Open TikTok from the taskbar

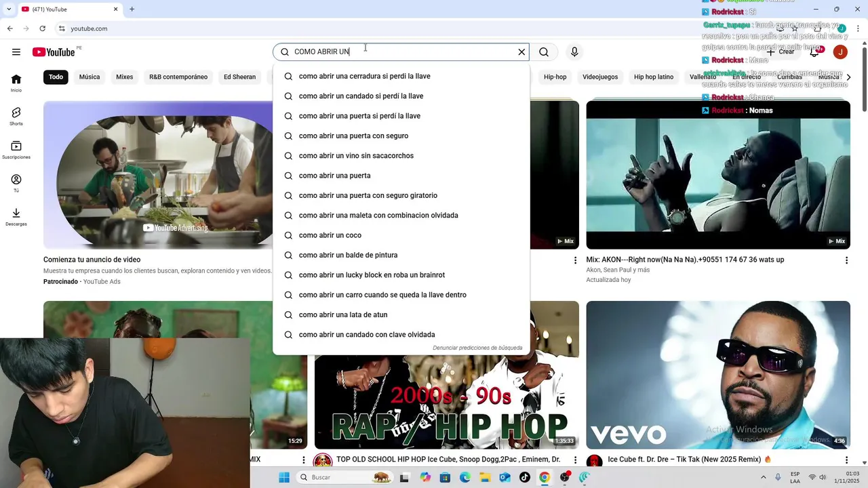(x=524, y=477)
